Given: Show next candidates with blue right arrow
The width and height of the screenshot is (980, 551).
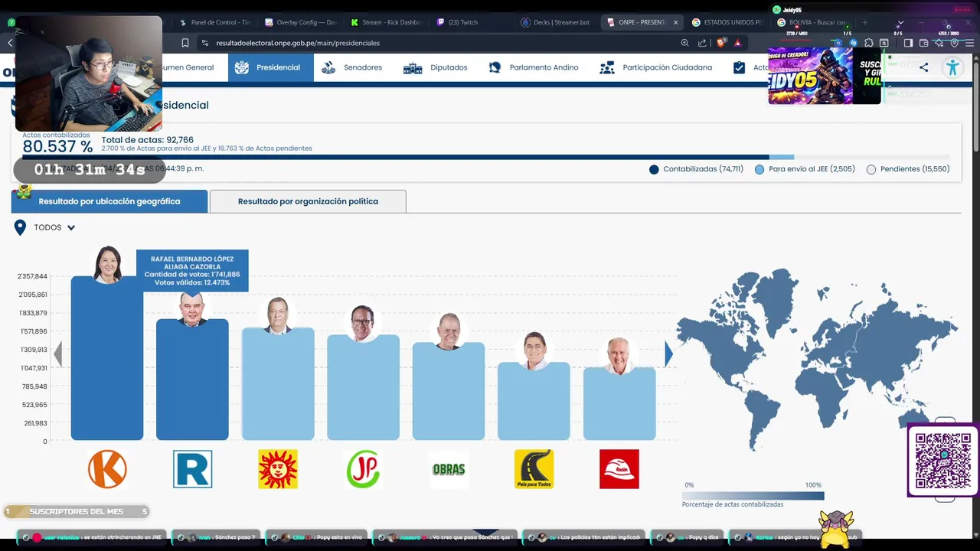Looking at the screenshot, I should [x=668, y=354].
